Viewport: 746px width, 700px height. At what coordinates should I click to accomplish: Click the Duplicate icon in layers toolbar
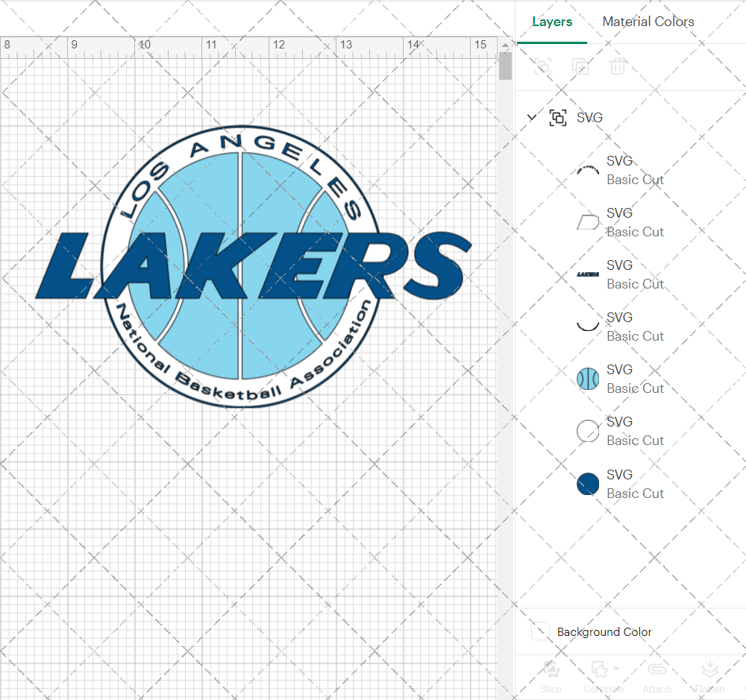click(580, 66)
